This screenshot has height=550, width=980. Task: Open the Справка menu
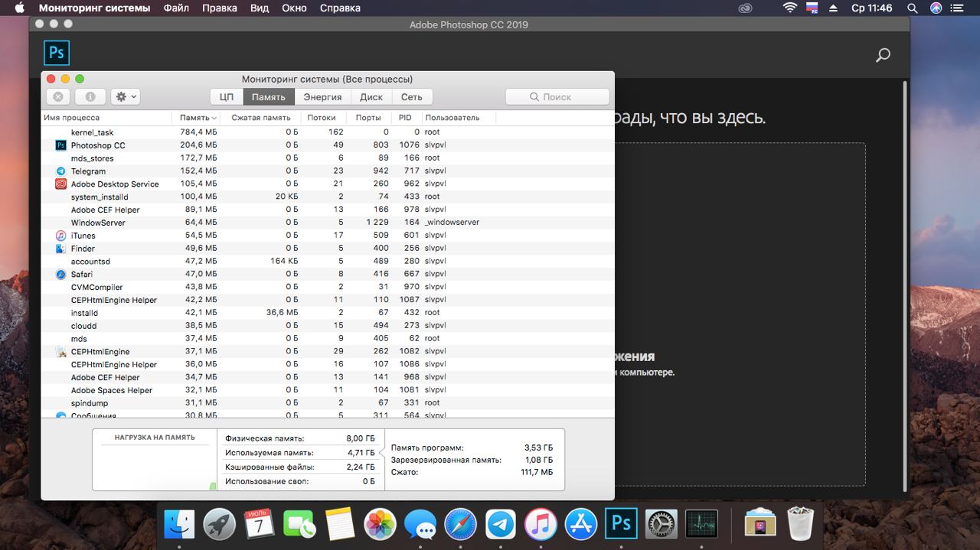click(340, 8)
